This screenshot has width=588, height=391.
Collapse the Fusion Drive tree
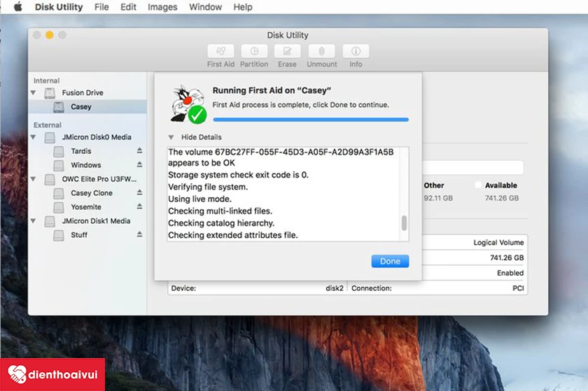34,92
